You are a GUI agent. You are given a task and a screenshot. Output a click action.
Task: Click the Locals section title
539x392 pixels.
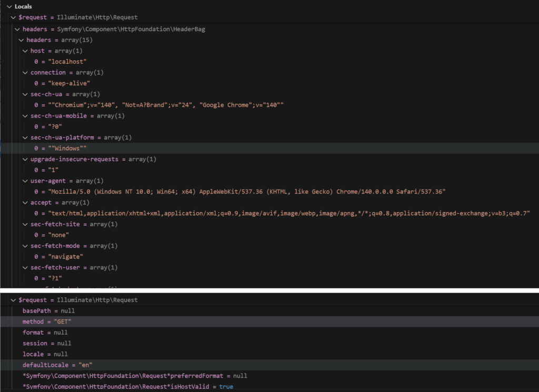pos(23,6)
